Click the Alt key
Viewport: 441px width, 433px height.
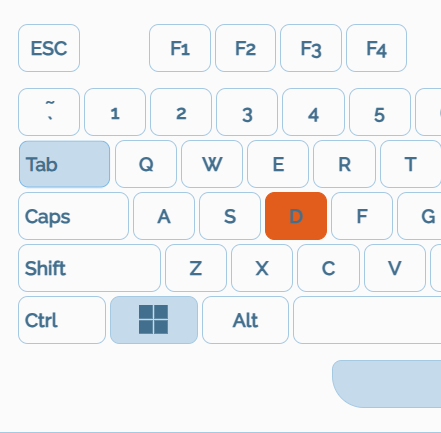pyautogui.click(x=245, y=320)
